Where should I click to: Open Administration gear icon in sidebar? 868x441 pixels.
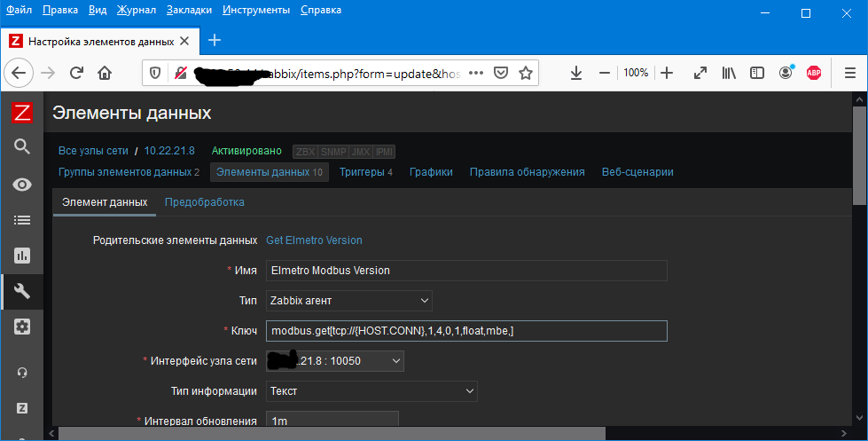pos(22,327)
